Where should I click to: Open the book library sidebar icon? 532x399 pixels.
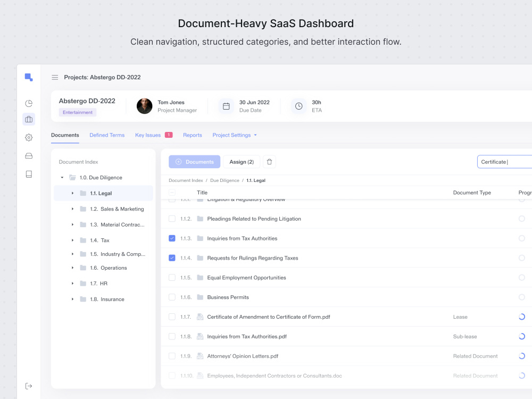pyautogui.click(x=29, y=174)
